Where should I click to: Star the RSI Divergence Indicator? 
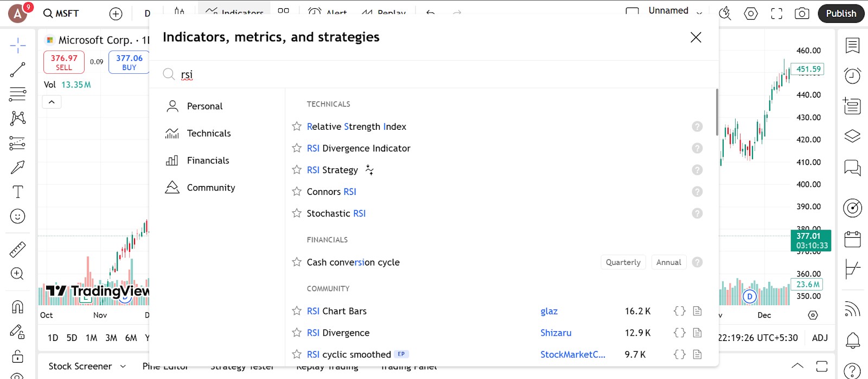[x=297, y=148]
